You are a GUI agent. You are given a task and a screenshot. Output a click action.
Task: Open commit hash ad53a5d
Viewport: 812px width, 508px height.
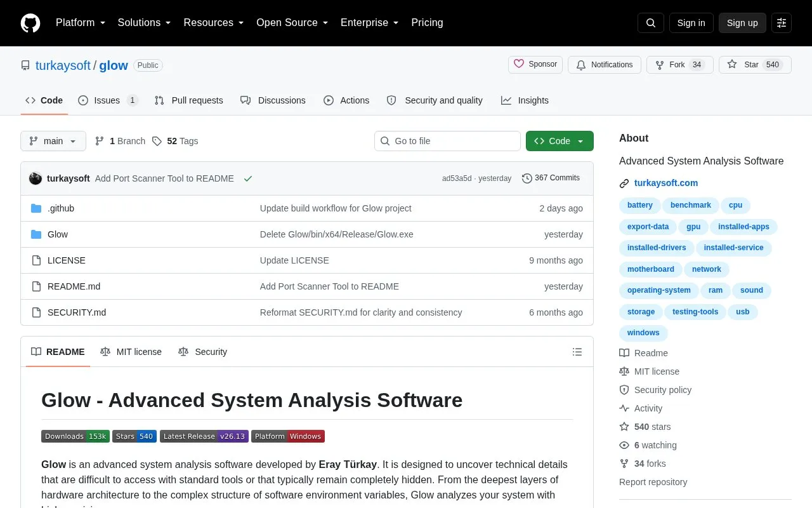(x=457, y=178)
